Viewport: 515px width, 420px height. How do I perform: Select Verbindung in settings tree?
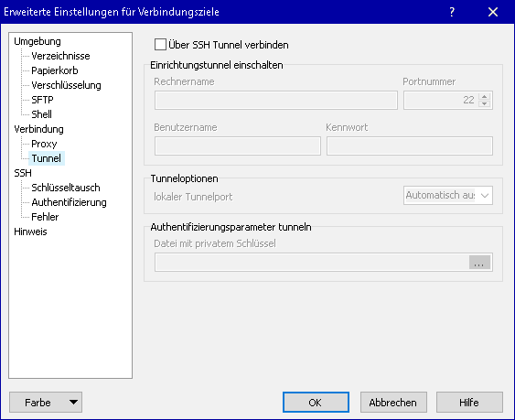tap(38, 129)
